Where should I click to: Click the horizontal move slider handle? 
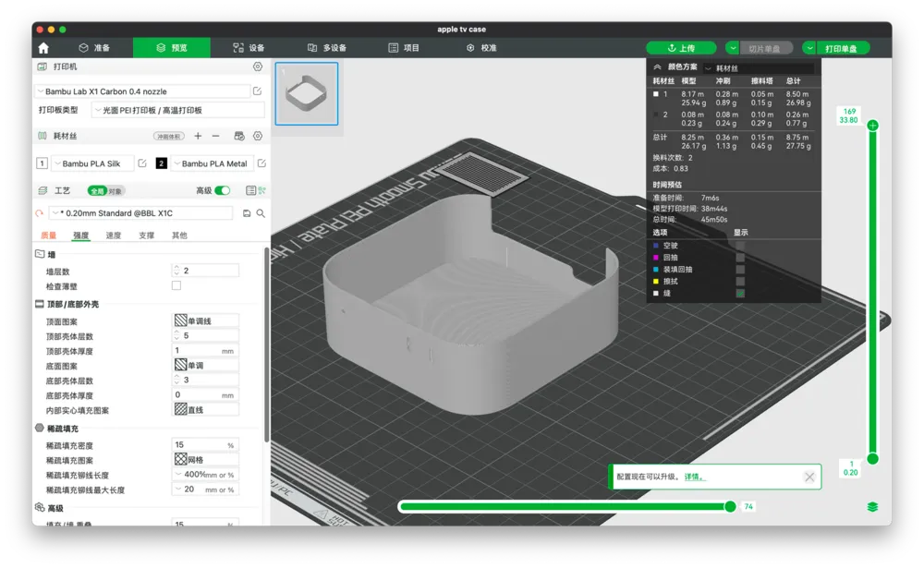730,507
